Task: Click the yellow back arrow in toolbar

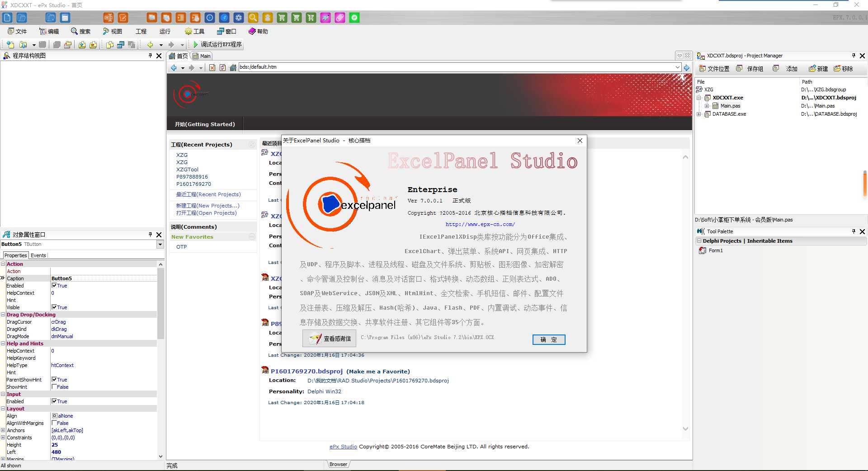Action: [150, 44]
